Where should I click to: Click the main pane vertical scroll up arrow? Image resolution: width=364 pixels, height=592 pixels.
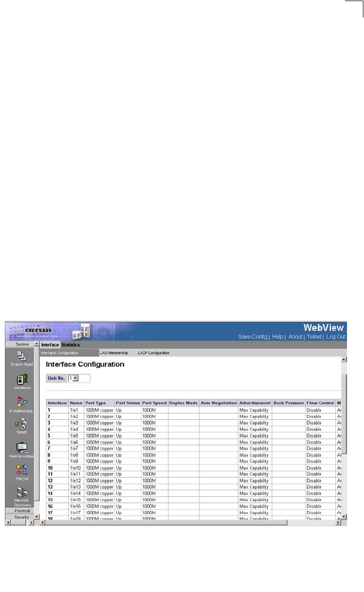344,359
